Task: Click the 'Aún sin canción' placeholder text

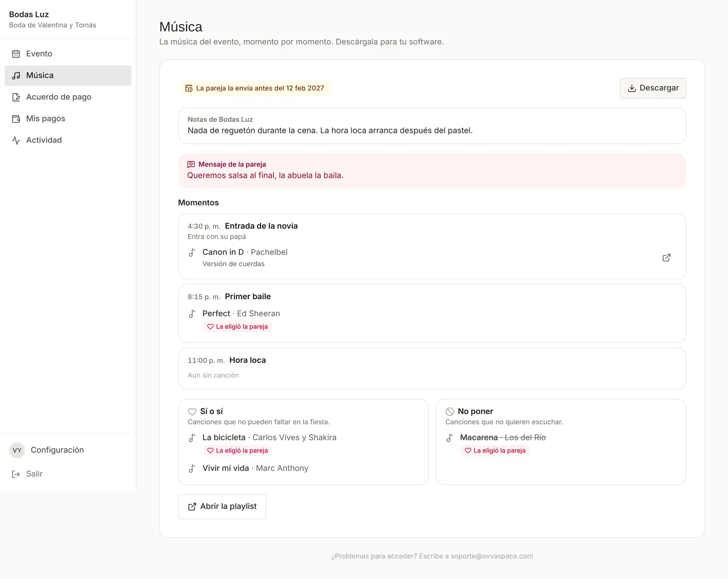Action: (x=213, y=375)
